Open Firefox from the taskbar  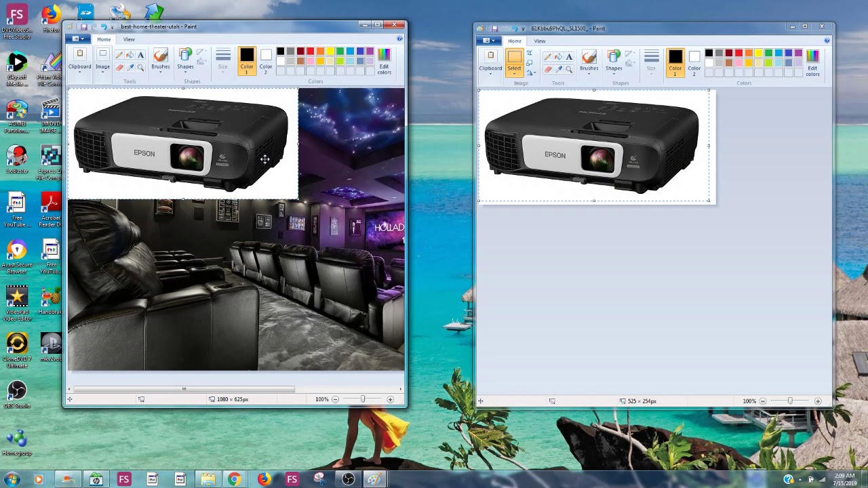pyautogui.click(x=264, y=479)
